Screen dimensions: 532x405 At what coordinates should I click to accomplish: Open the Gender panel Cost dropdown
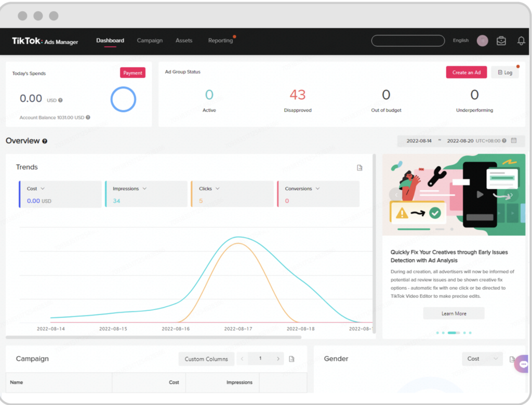point(482,359)
